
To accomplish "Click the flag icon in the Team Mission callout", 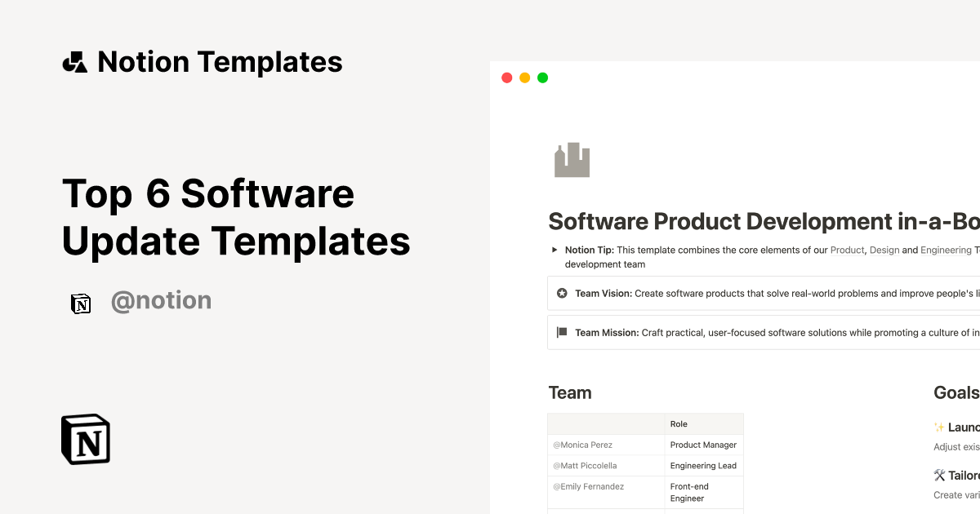I will [x=562, y=332].
